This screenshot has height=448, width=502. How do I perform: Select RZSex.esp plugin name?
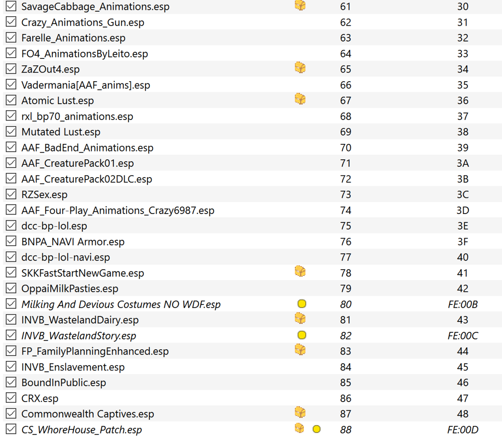(44, 195)
